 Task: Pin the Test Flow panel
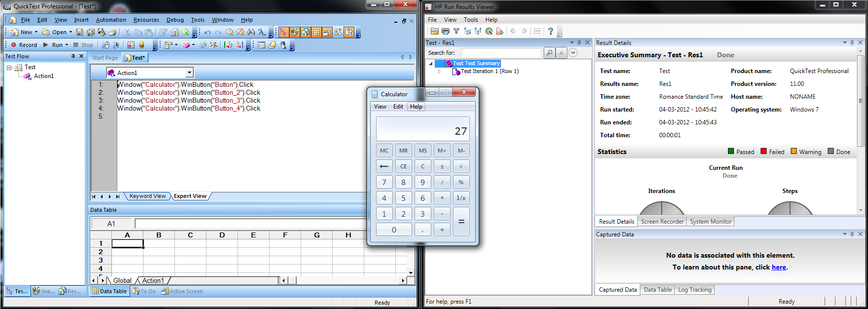73,56
